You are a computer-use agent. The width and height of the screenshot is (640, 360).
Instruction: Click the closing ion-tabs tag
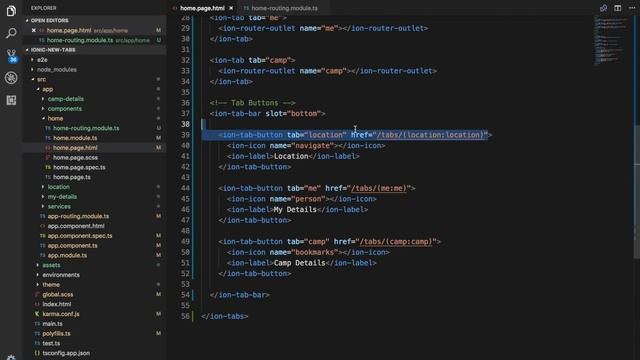pos(224,316)
